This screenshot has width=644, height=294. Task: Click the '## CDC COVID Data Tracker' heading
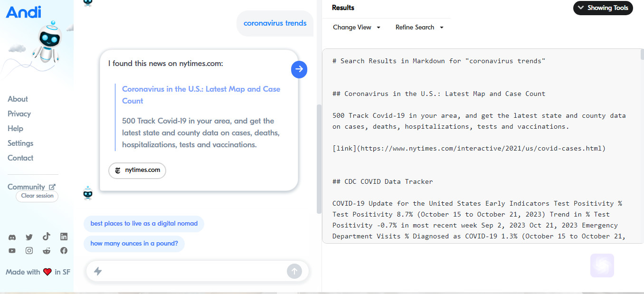point(383,181)
